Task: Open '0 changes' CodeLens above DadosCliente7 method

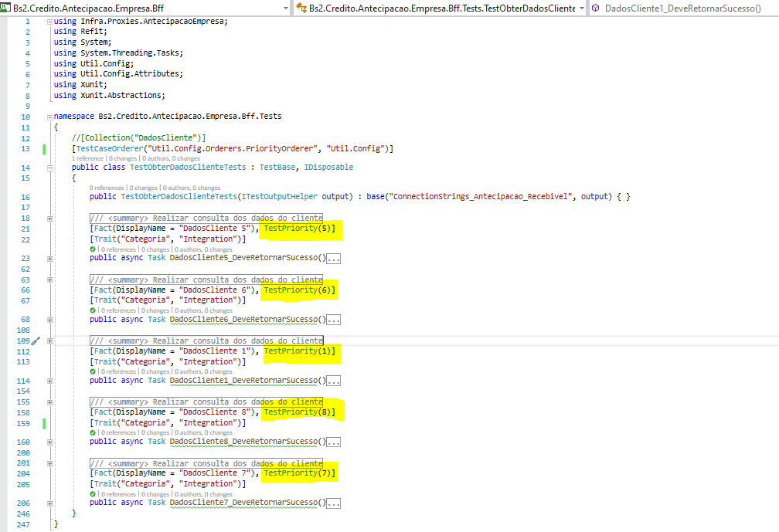Action: tap(155, 494)
